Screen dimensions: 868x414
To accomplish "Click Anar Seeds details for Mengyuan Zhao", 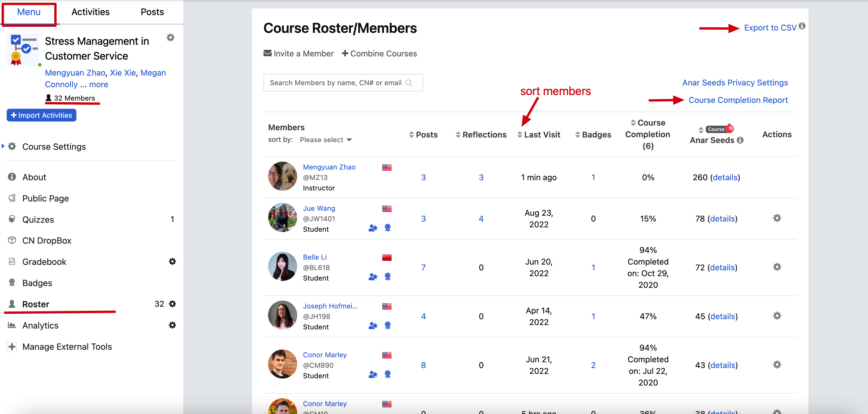I will click(725, 177).
